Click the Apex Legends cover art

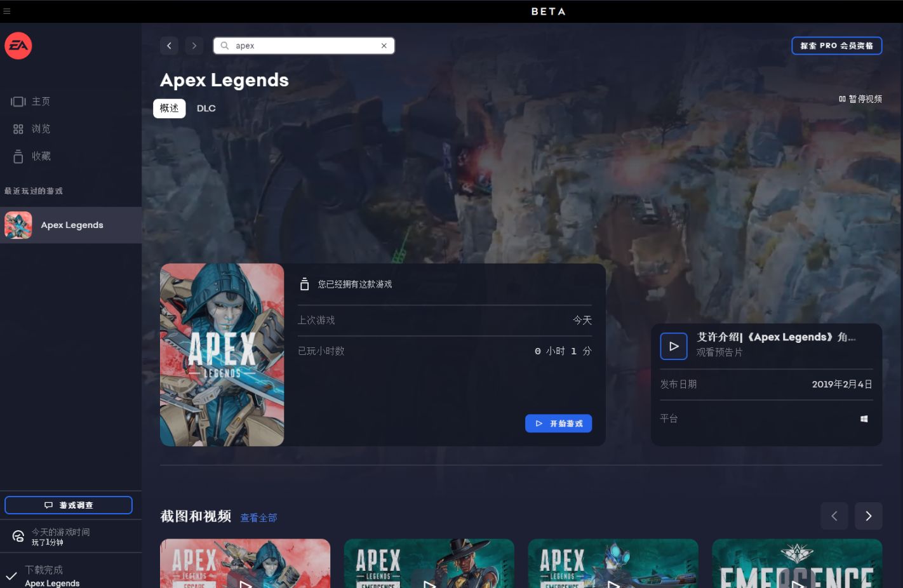[x=222, y=354]
